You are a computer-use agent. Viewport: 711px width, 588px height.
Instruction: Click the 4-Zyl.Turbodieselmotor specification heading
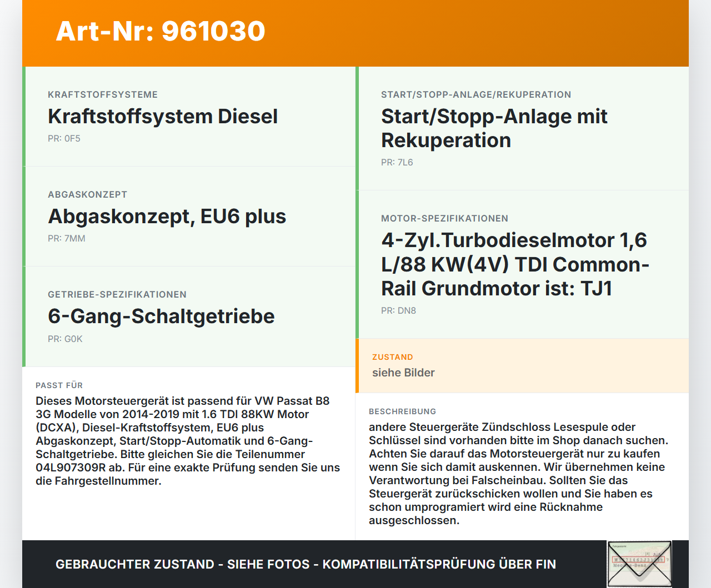(x=514, y=264)
